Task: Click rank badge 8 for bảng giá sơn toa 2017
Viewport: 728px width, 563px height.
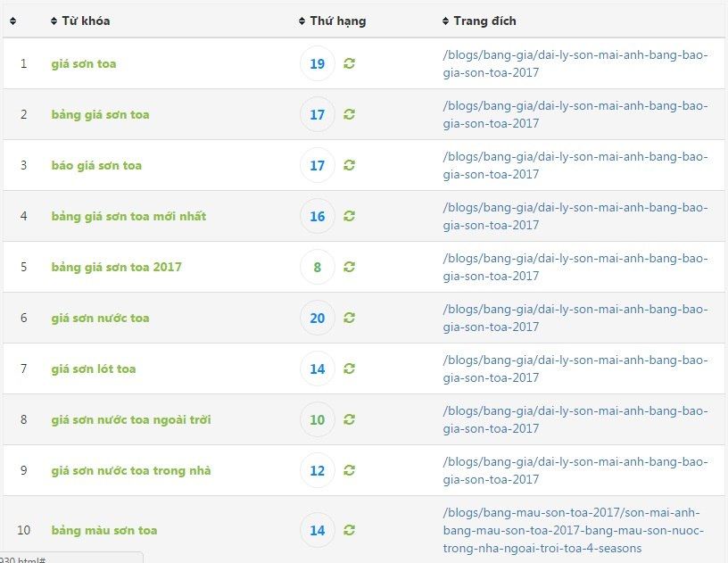Action: click(x=318, y=267)
